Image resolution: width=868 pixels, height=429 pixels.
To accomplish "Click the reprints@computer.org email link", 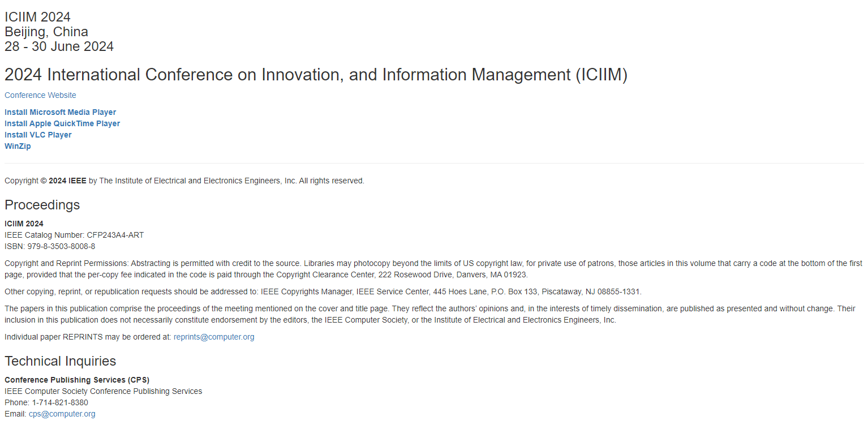I will click(214, 337).
